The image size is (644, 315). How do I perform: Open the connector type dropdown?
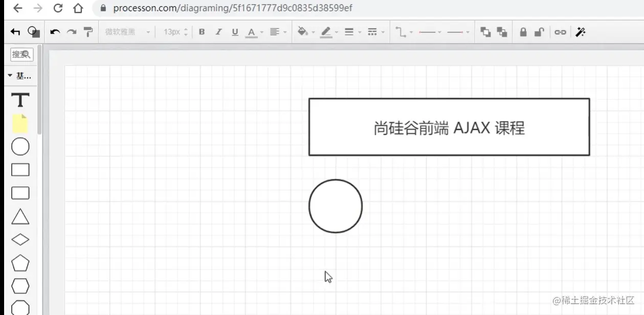click(404, 32)
